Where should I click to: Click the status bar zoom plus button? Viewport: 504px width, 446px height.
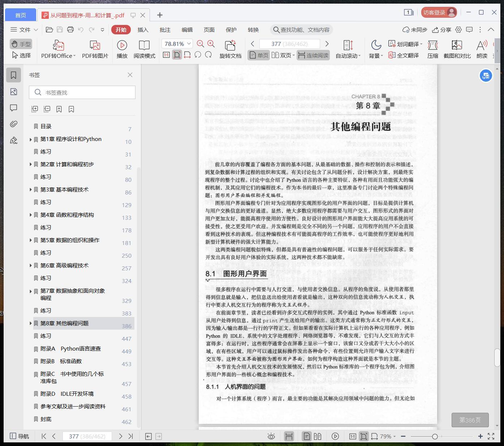coord(480,437)
